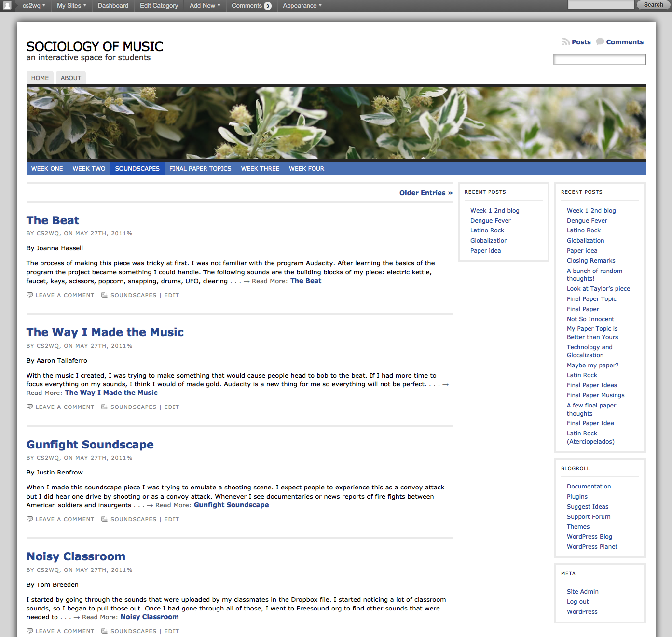Open the Appearance dropdown in admin bar
Viewport: 672px width, 637px height.
(x=302, y=6)
